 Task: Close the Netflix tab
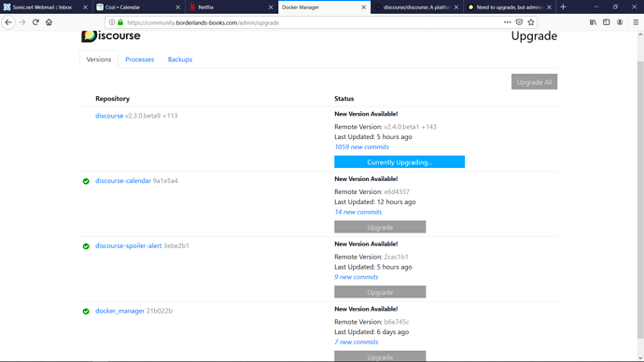pos(271,7)
